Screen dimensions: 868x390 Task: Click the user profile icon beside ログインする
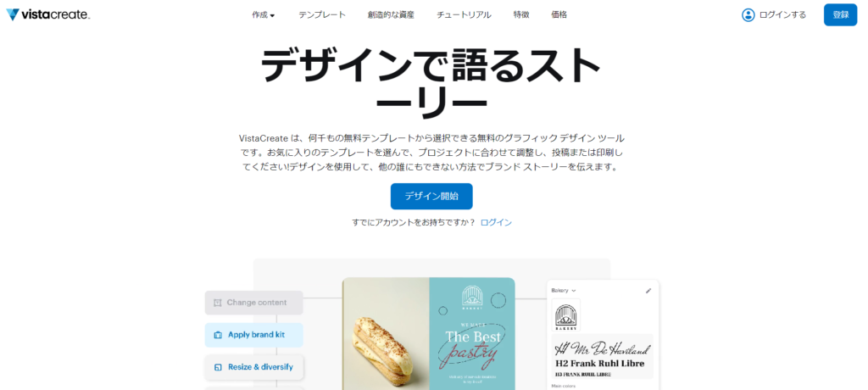(x=748, y=15)
